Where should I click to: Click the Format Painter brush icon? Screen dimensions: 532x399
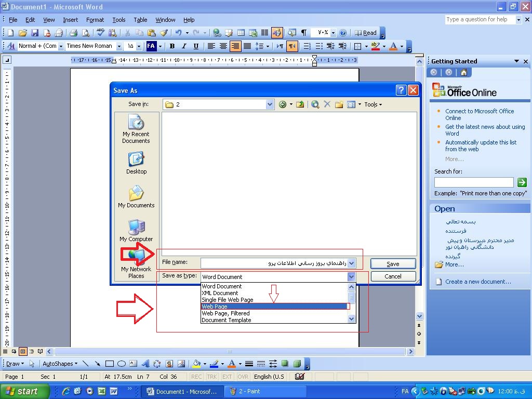pyautogui.click(x=164, y=33)
